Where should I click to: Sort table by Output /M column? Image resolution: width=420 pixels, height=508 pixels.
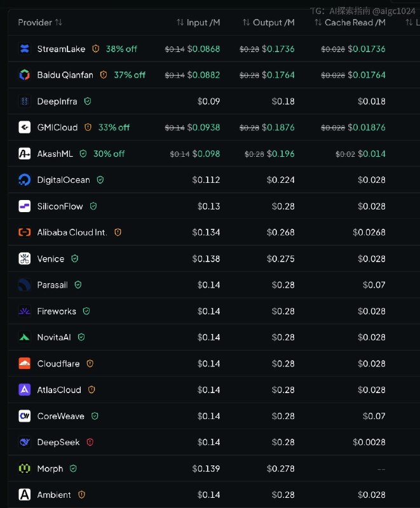(x=269, y=22)
